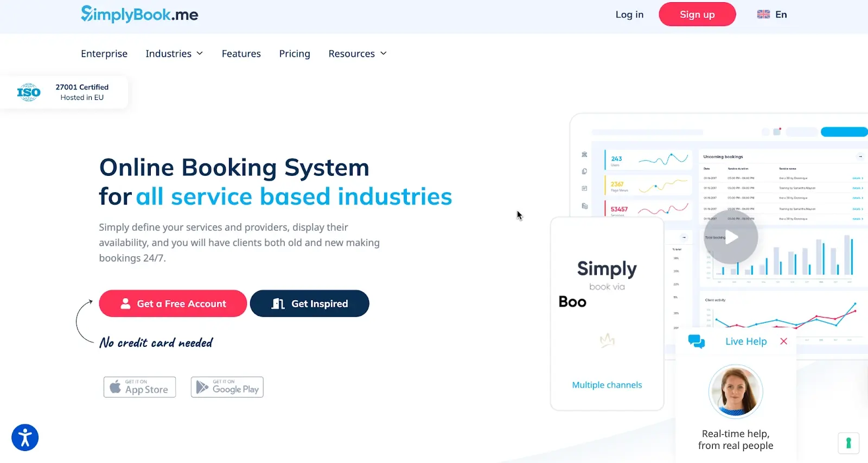Click the UK flag language icon
Viewport: 868px width, 463px height.
(763, 15)
